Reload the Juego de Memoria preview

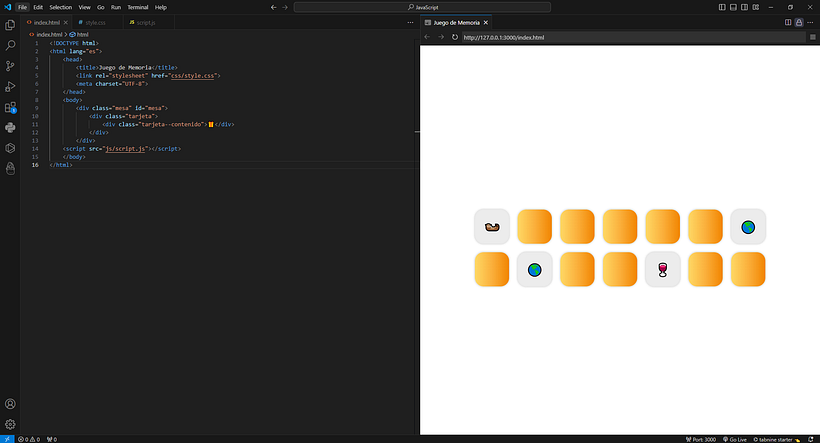(455, 37)
